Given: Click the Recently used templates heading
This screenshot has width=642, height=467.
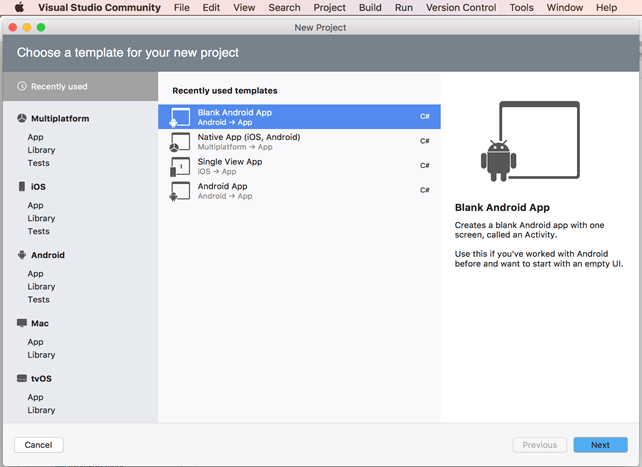Looking at the screenshot, I should click(x=225, y=90).
